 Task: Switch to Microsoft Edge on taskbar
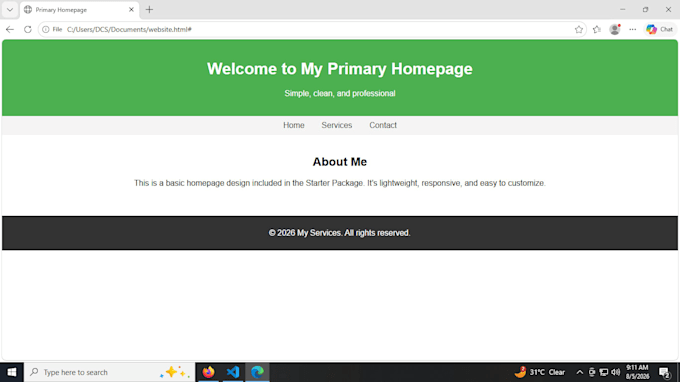pyautogui.click(x=257, y=372)
